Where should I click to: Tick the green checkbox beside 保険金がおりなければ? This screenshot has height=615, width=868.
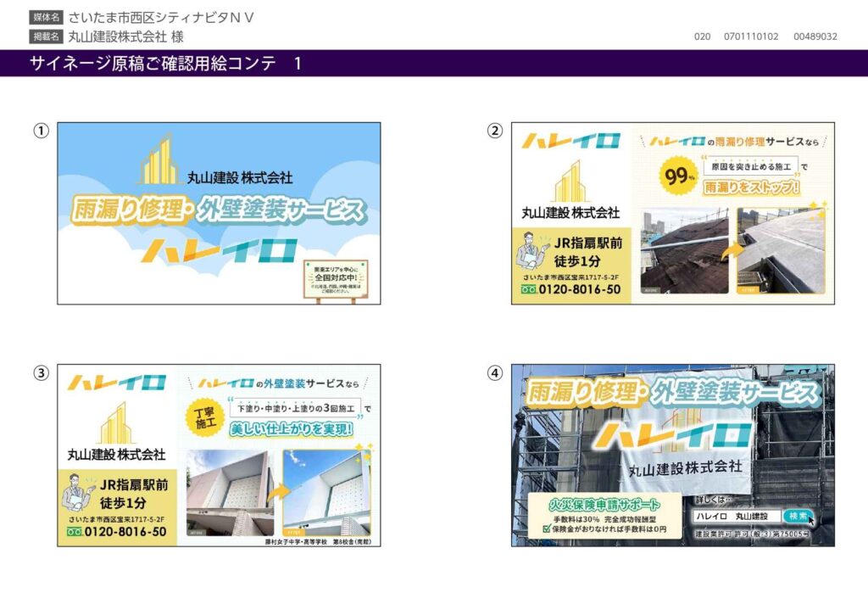pos(547,528)
